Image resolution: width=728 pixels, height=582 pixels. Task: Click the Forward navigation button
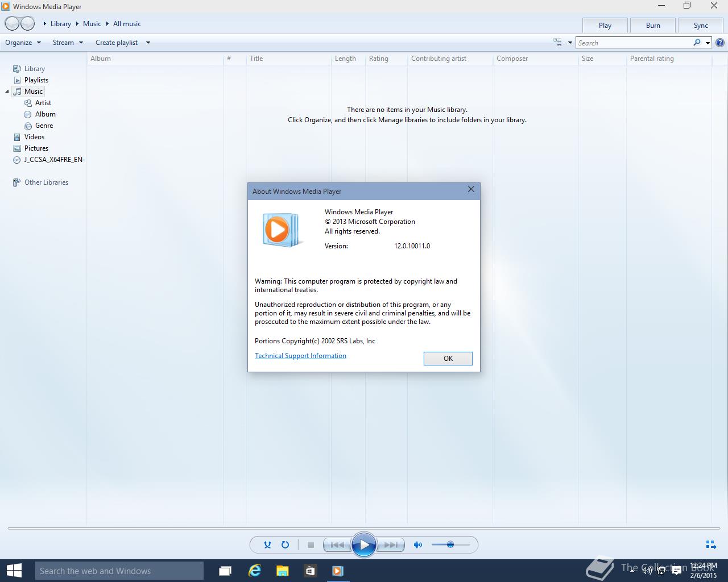pos(28,23)
